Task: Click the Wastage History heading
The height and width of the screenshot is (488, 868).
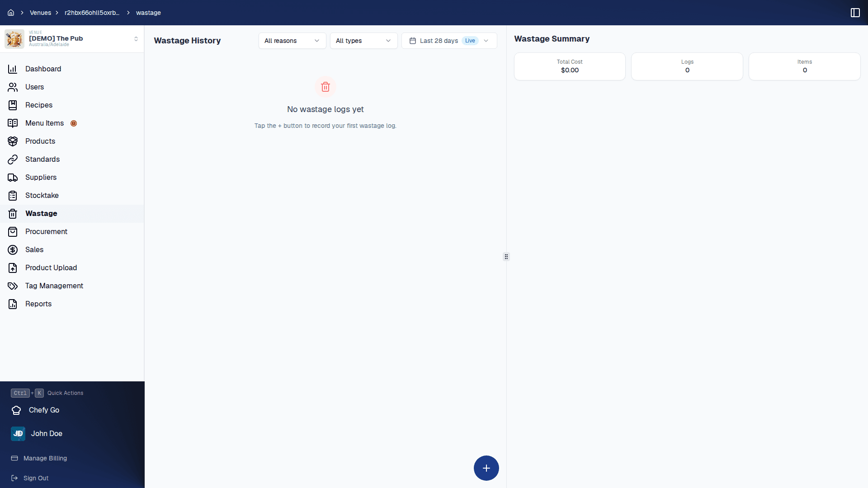Action: coord(187,41)
